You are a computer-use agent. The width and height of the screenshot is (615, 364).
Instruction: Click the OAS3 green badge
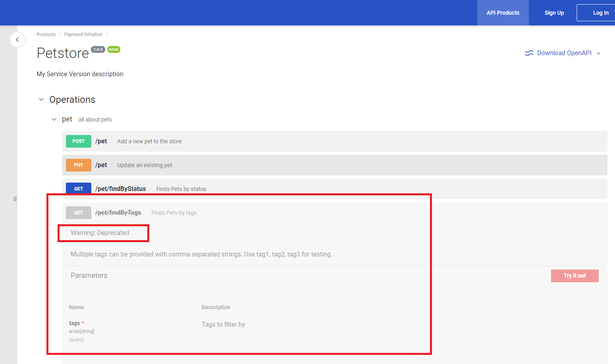pyautogui.click(x=114, y=50)
